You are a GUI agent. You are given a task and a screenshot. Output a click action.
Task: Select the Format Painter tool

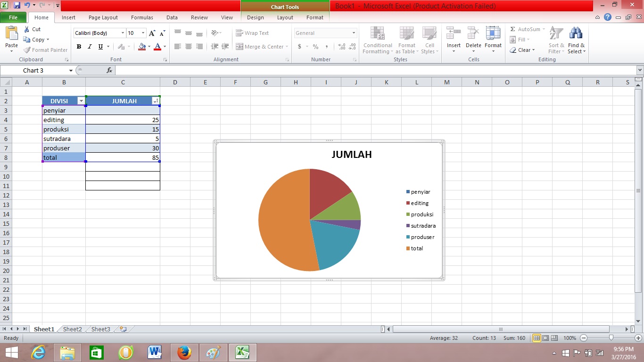point(45,49)
